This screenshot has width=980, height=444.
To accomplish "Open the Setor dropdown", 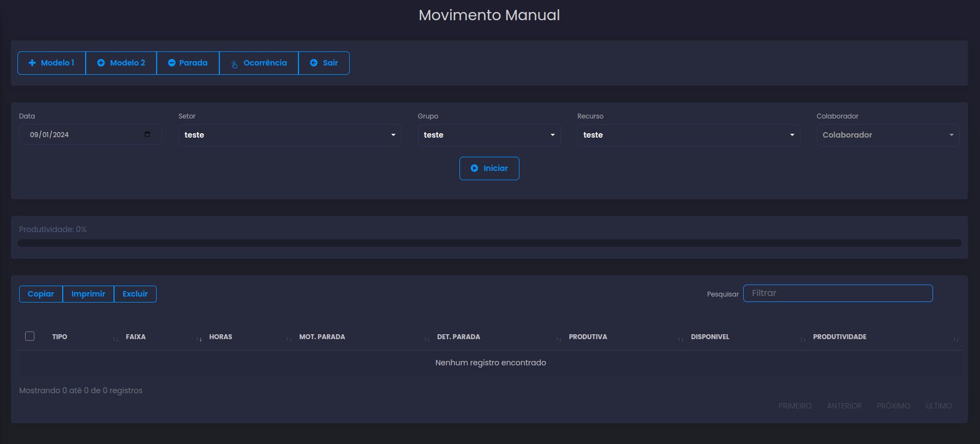I will click(x=290, y=135).
